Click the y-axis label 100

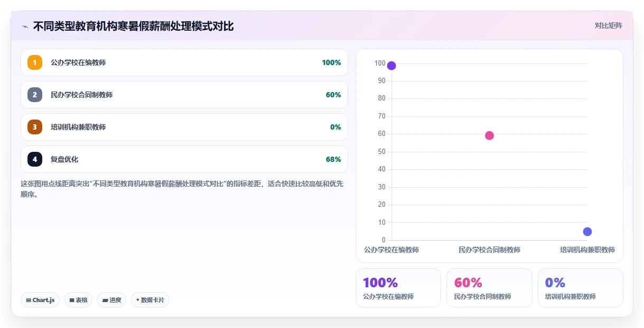pos(380,63)
